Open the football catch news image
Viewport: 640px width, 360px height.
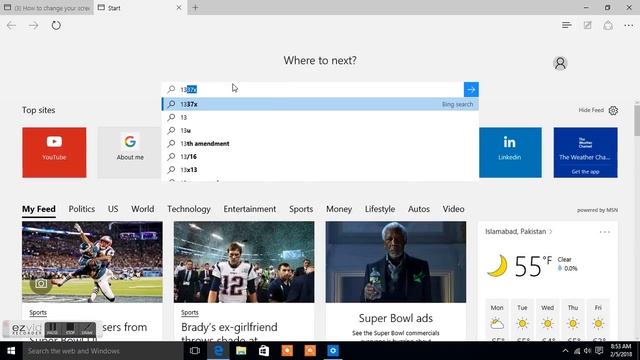[92, 262]
